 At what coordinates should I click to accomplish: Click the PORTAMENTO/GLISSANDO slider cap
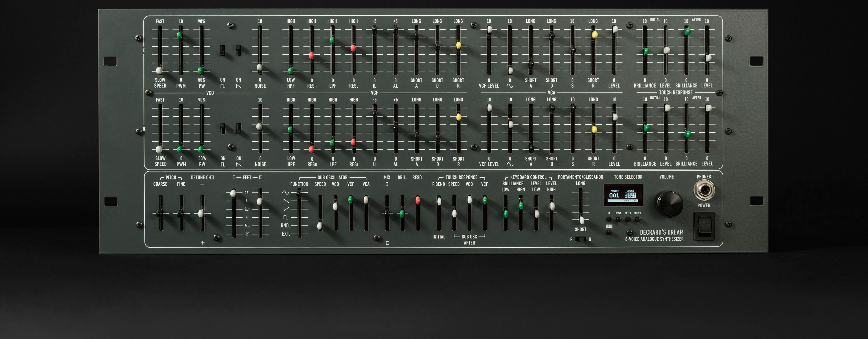(581, 220)
